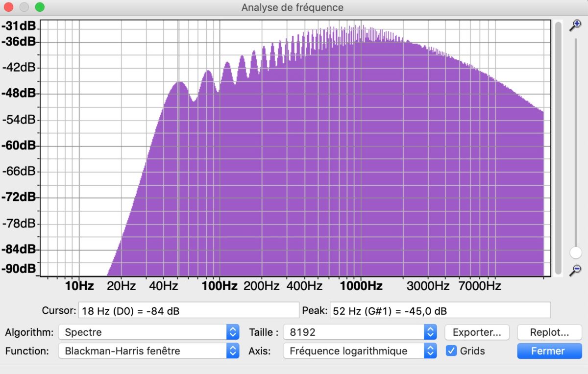Open the Taille dropdown showing 8192

360,332
